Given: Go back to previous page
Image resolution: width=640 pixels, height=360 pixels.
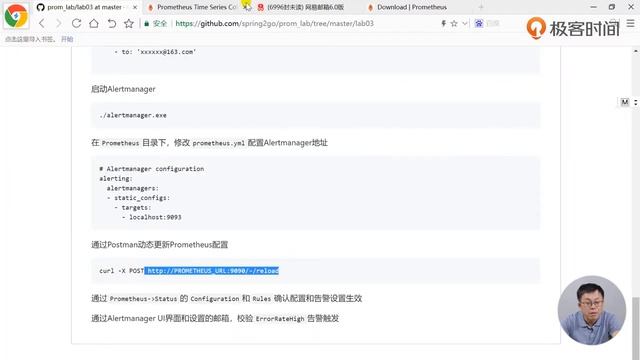Looking at the screenshot, I should (42, 23).
